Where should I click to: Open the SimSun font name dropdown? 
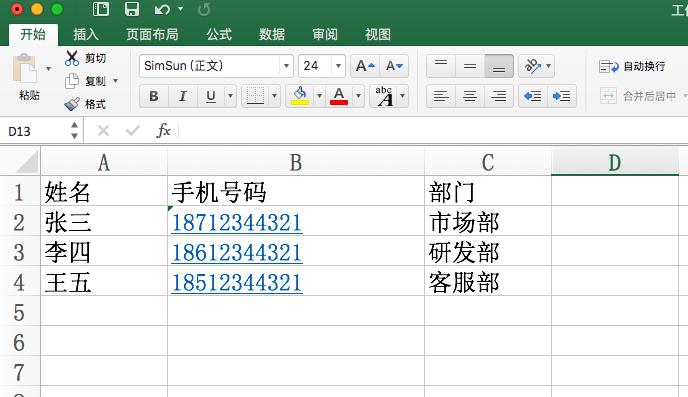286,66
